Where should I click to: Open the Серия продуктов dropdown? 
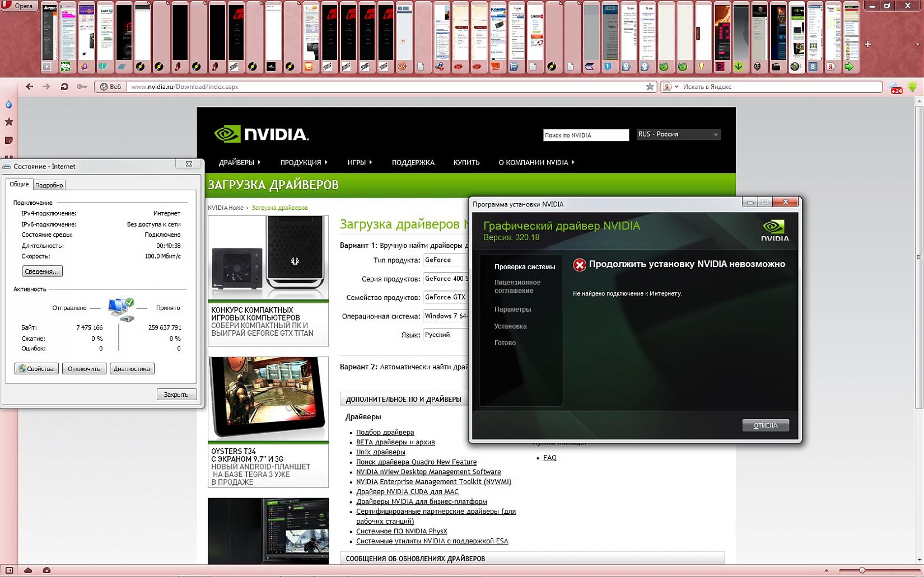tap(446, 279)
